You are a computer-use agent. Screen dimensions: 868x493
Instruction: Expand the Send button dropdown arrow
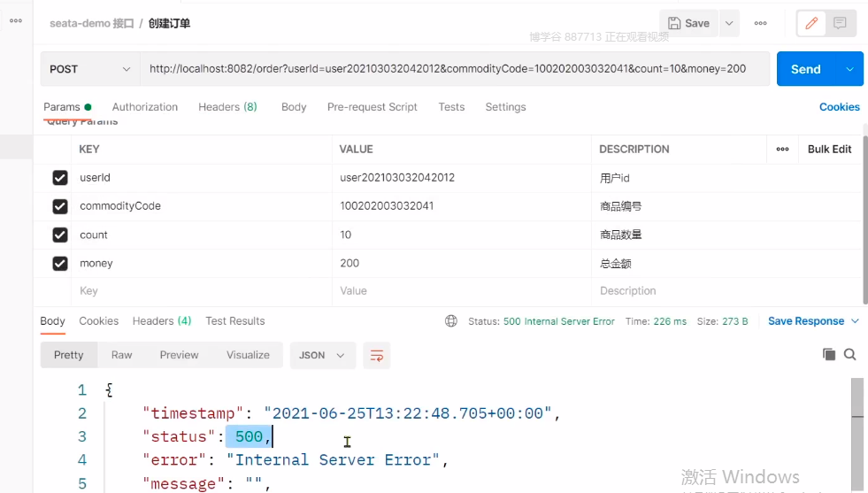click(849, 69)
